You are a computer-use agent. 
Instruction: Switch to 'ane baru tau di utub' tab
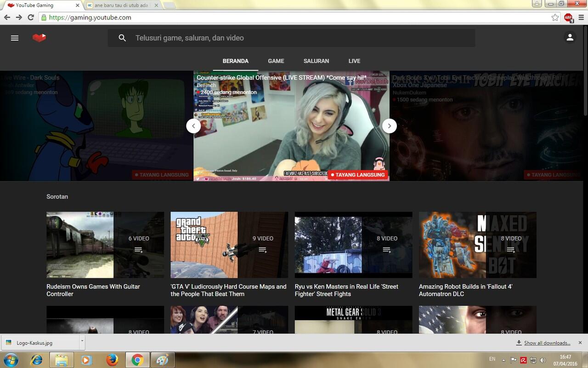pyautogui.click(x=122, y=6)
